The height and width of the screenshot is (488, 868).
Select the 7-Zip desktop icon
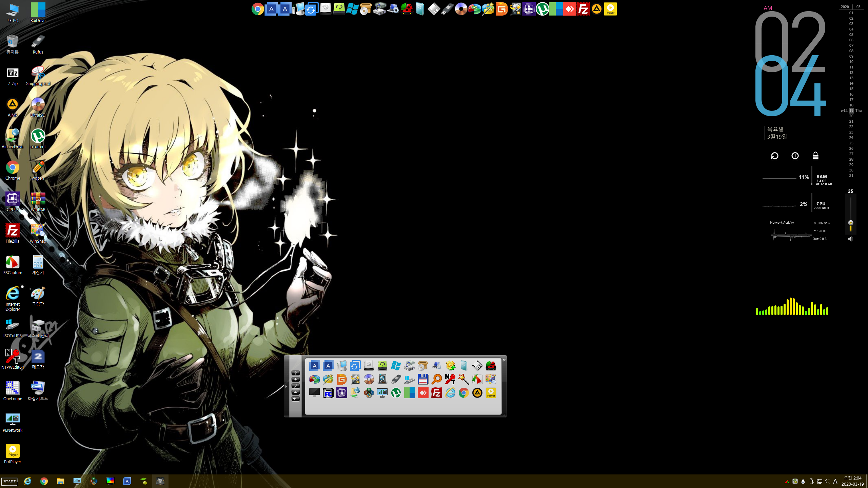pyautogui.click(x=13, y=76)
